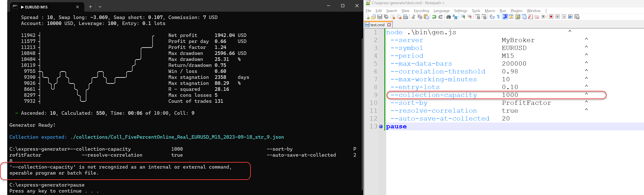Toggle word wrap in the editor
The width and height of the screenshot is (644, 195).
(x=492, y=17)
